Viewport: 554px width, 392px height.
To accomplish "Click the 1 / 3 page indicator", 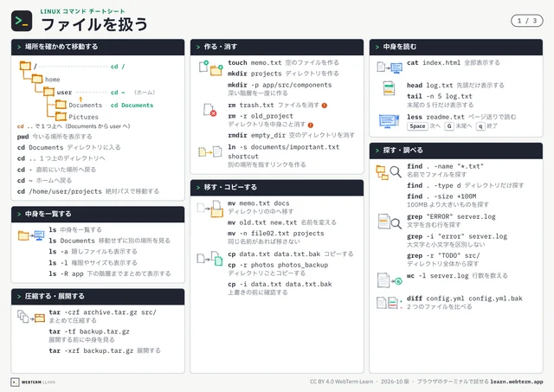I will click(x=527, y=21).
